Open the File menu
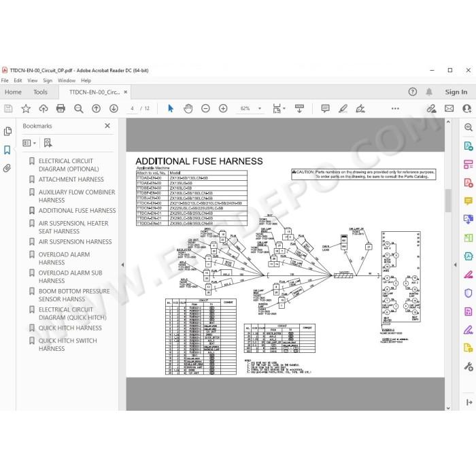476x476 pixels. (x=5, y=80)
